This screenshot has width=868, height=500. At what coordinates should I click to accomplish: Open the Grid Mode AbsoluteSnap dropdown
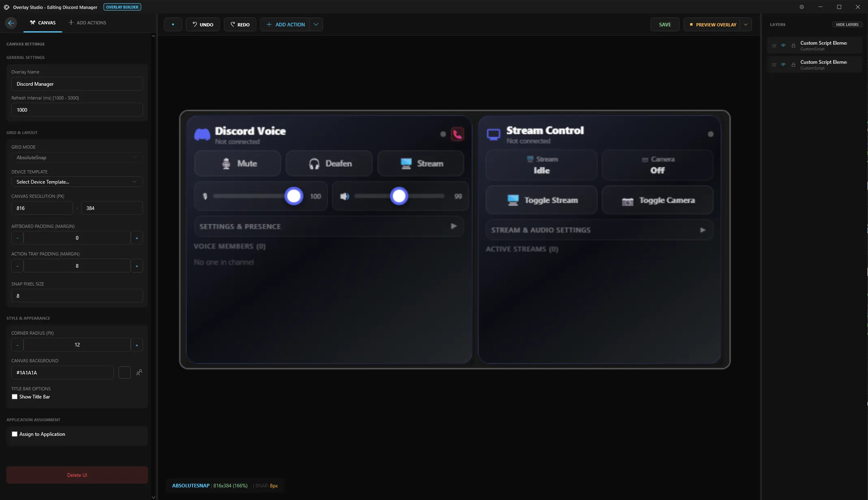coord(77,157)
